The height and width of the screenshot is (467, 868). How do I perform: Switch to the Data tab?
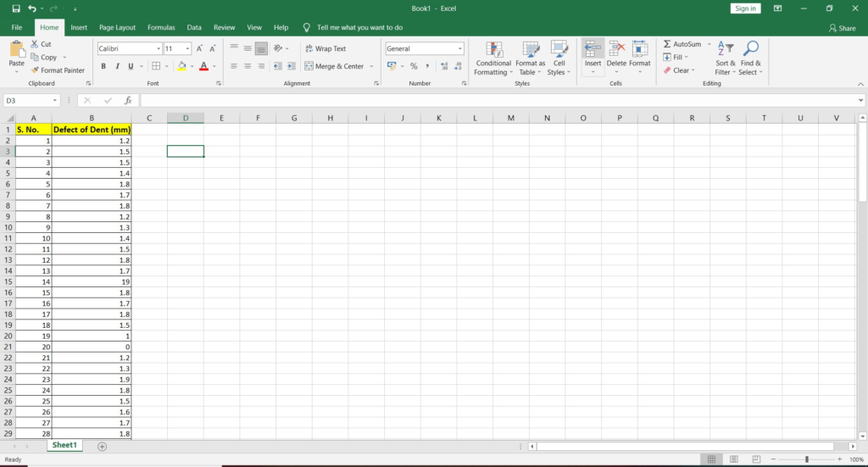click(x=194, y=27)
